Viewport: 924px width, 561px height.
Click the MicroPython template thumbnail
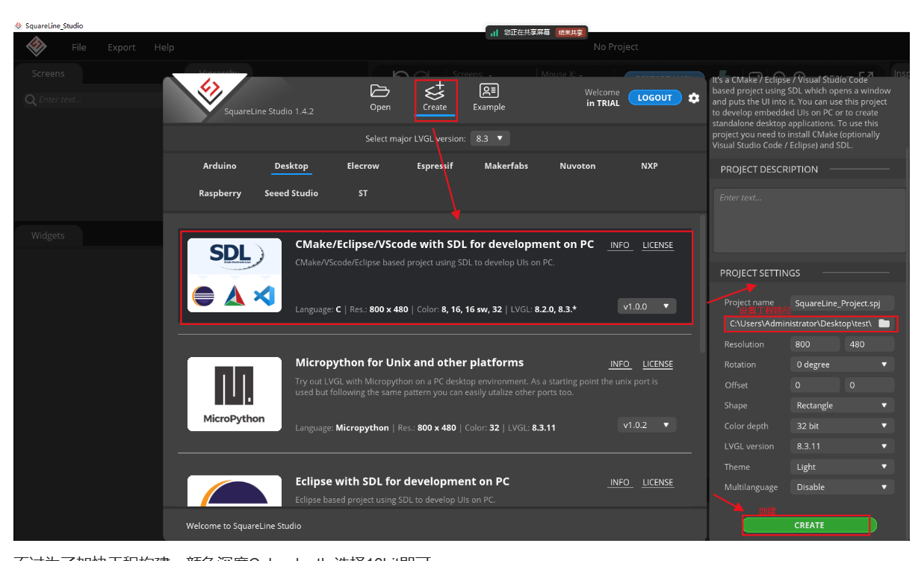point(235,394)
